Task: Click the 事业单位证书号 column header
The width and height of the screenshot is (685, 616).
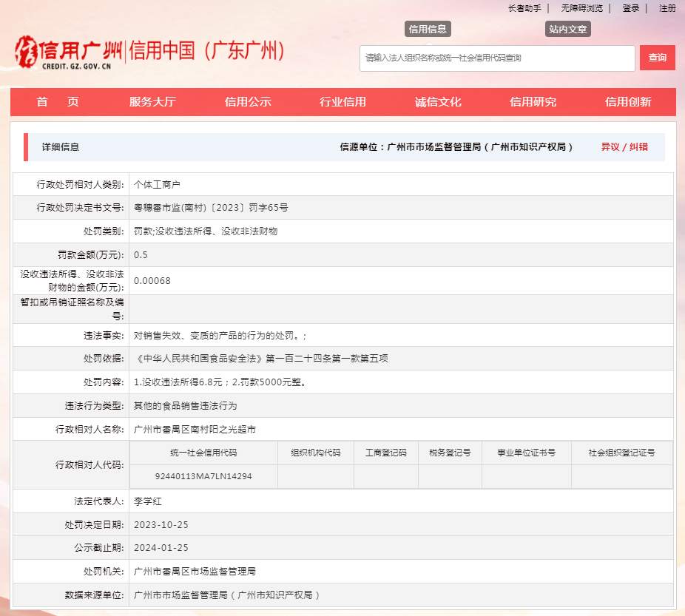Action: pos(527,453)
